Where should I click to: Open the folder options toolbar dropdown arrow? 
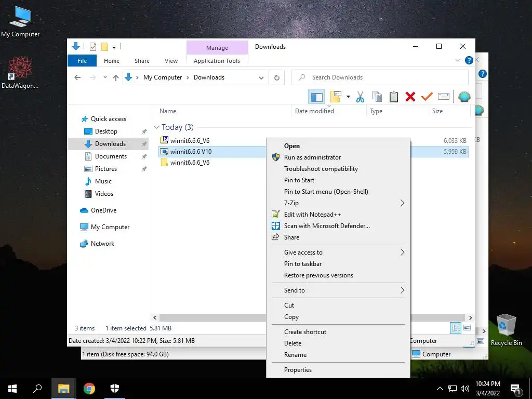[x=348, y=97]
